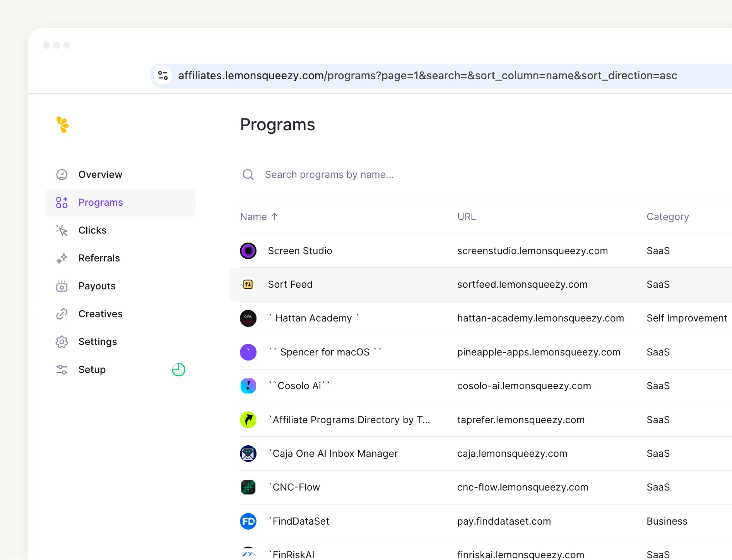This screenshot has height=560, width=732.
Task: Click pineapple-apps.lemonsqueezy.com URL
Action: pyautogui.click(x=538, y=352)
